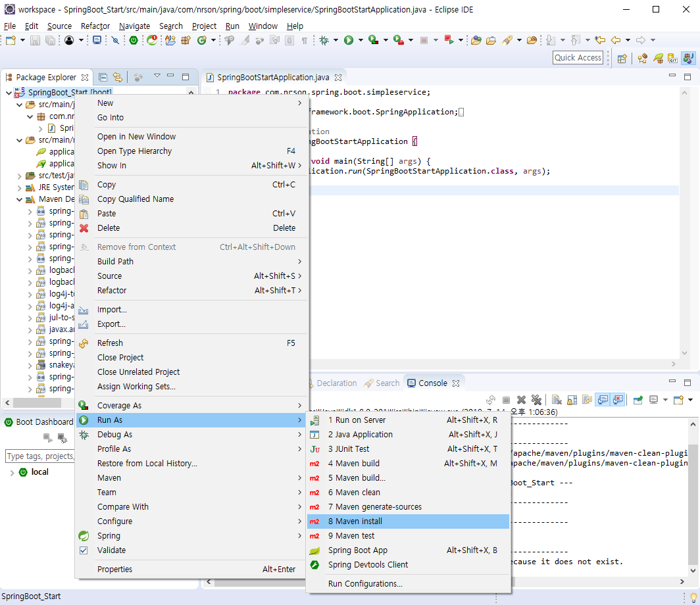This screenshot has width=700, height=605.
Task: Click the editor vertical scrollbar down arrow
Action: (x=684, y=353)
